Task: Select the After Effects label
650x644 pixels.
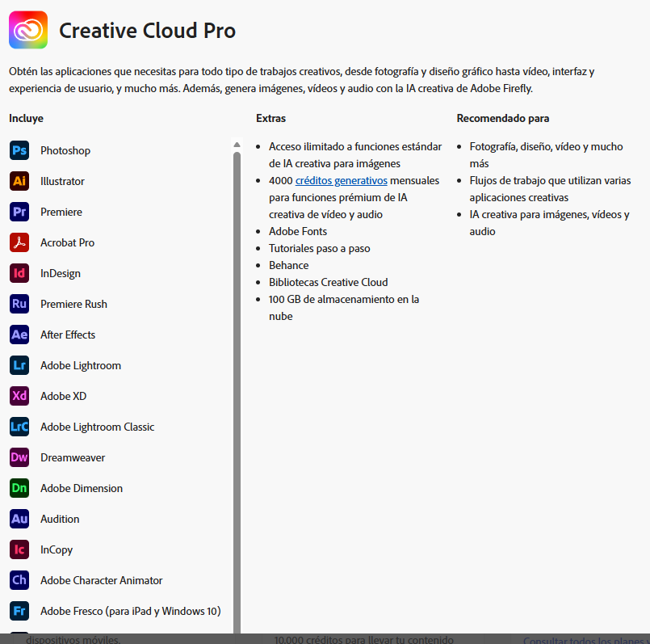Action: point(68,335)
